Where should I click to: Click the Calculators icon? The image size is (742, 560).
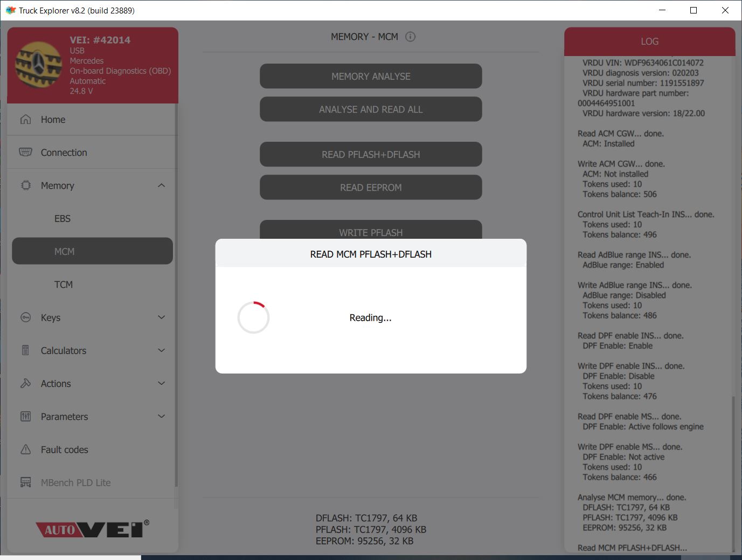point(25,350)
